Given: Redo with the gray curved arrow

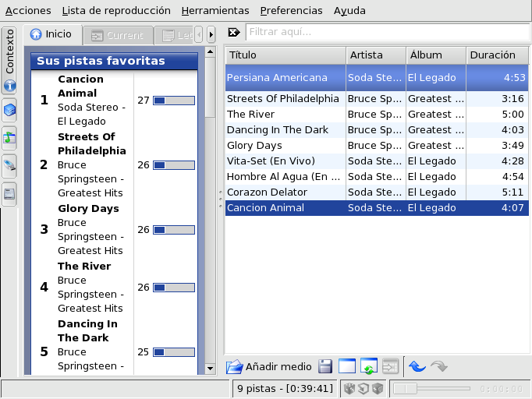Looking at the screenshot, I should pos(439,366).
